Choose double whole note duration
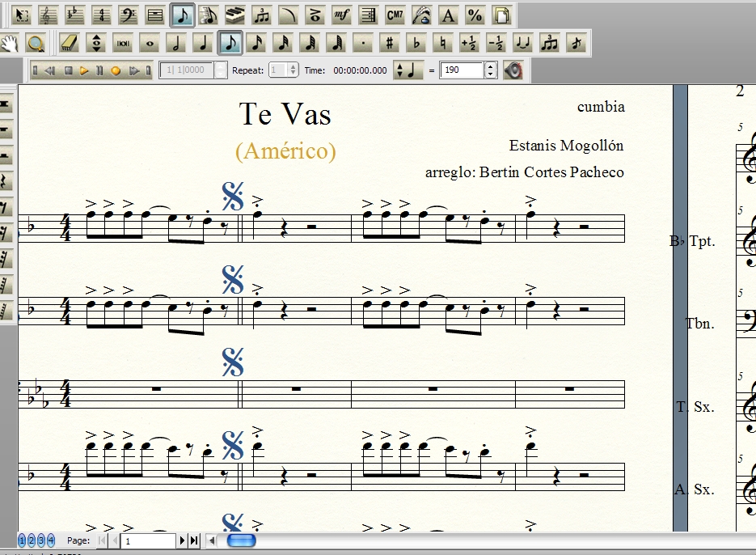 coord(123,44)
